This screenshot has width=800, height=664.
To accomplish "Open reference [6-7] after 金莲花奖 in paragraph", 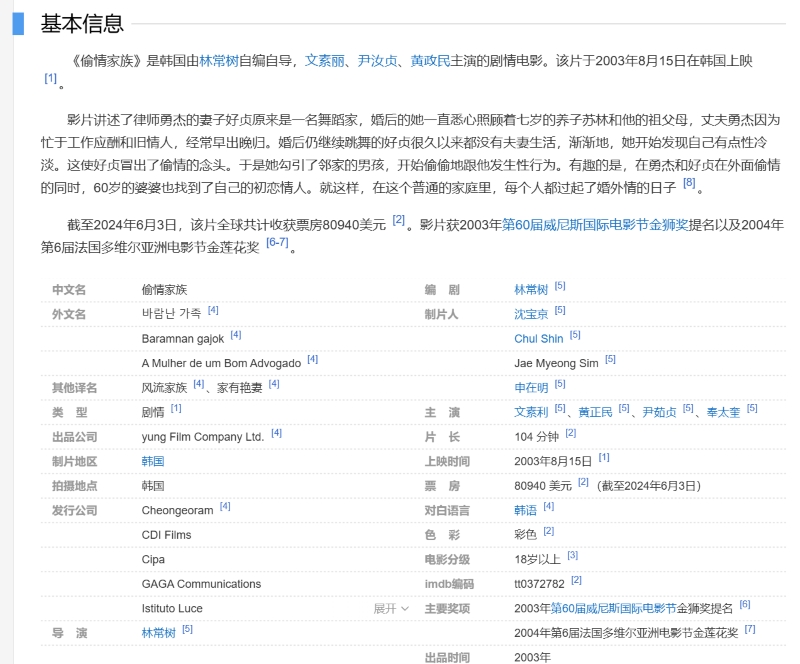I will tap(277, 243).
